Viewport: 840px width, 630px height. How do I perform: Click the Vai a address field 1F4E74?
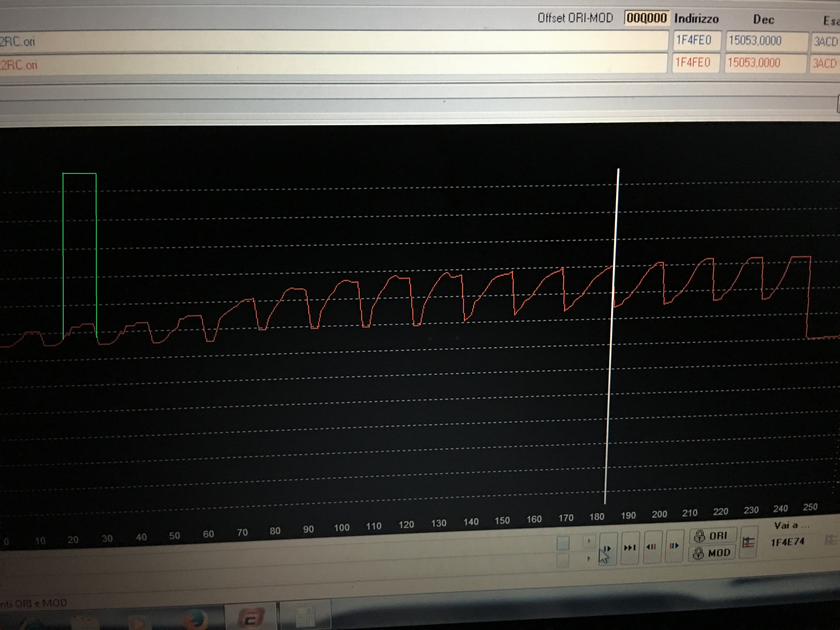coord(788,542)
